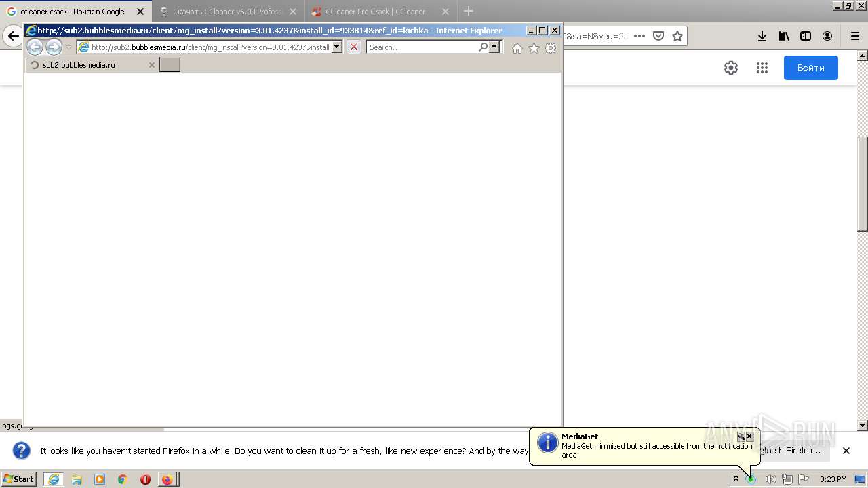The height and width of the screenshot is (488, 868).
Task: Show hidden tray icons
Action: coord(736,479)
